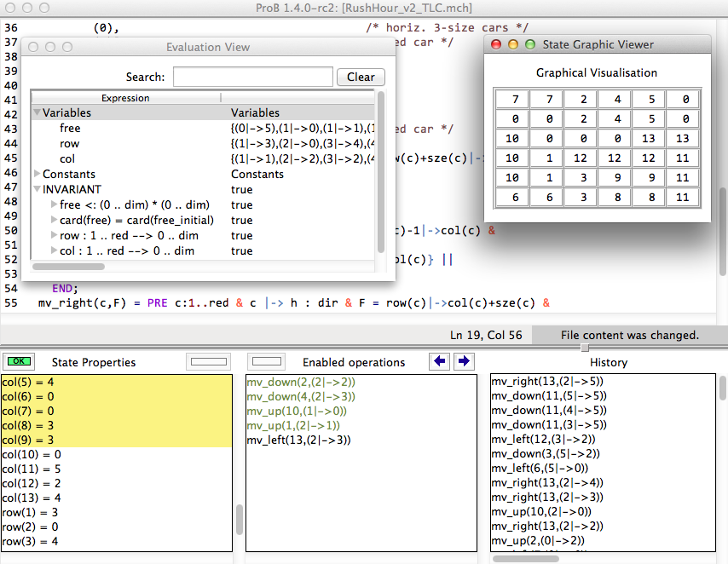Click blank indicator left of Enabled operations label
The width and height of the screenshot is (728, 564).
pos(267,362)
